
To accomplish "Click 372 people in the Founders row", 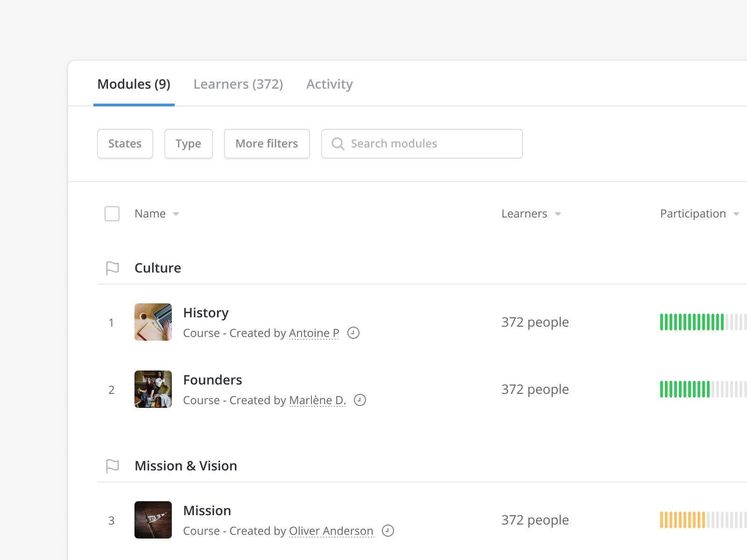I will (535, 389).
